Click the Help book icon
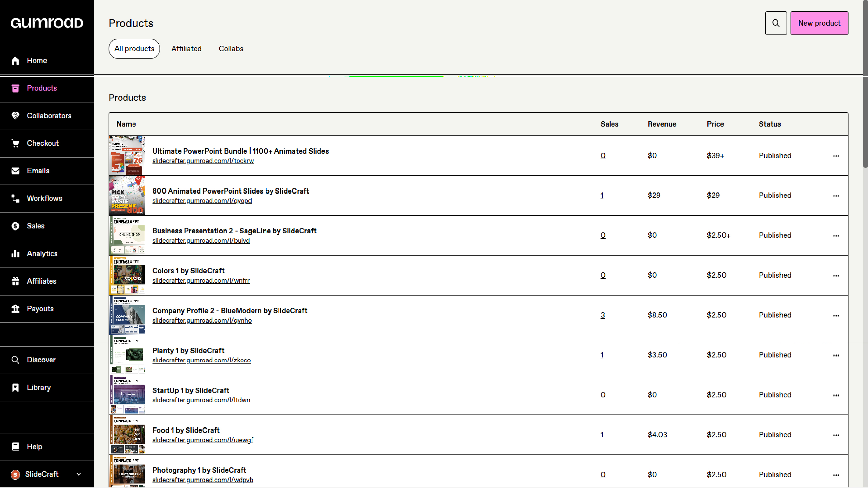 tap(15, 447)
